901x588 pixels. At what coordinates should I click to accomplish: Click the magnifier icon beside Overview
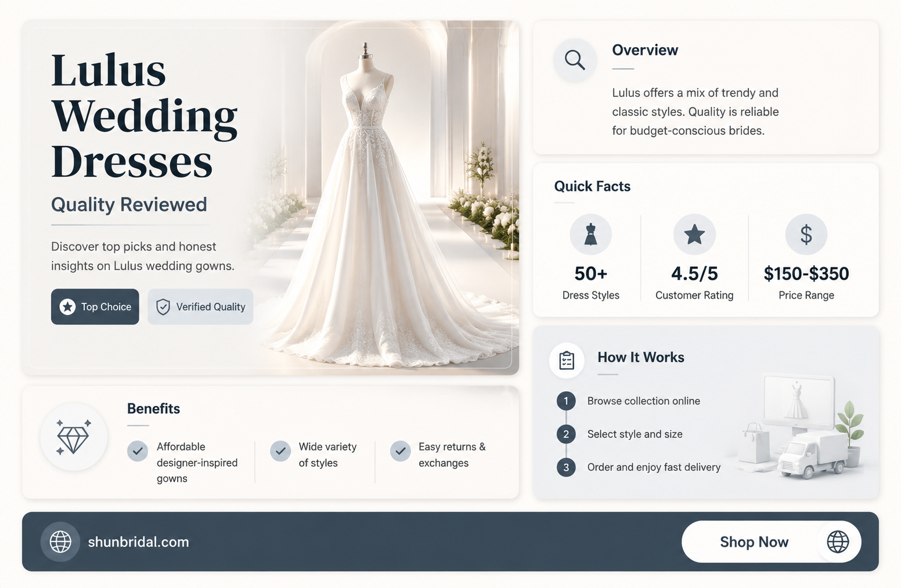575,60
